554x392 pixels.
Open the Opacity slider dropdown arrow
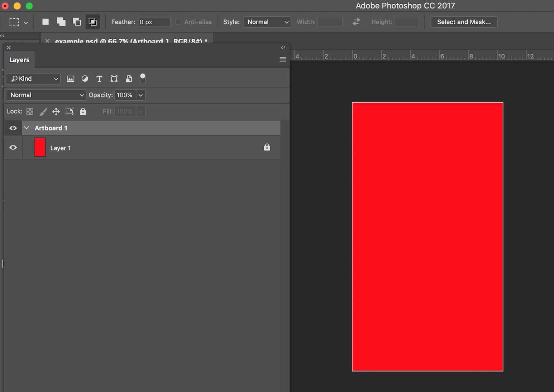click(141, 95)
